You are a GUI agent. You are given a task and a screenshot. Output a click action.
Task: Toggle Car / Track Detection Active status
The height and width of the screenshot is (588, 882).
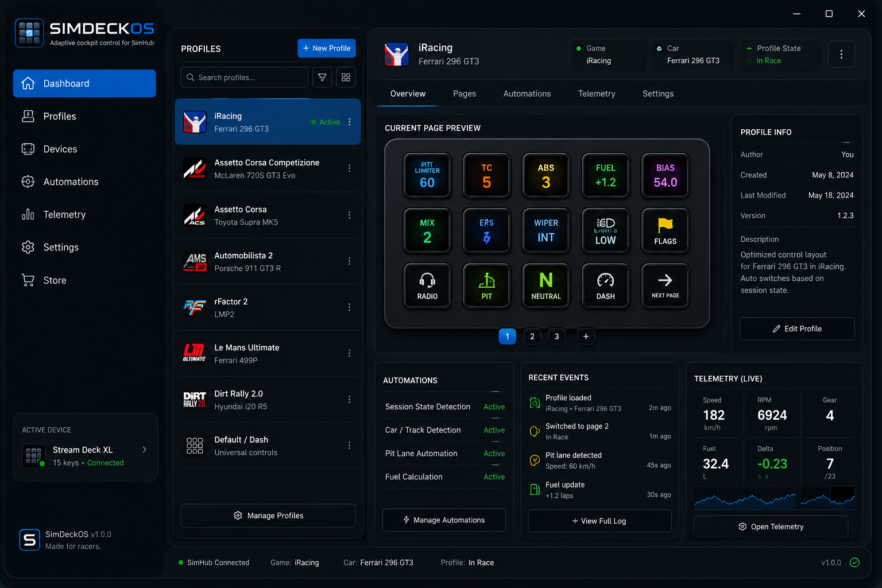494,430
